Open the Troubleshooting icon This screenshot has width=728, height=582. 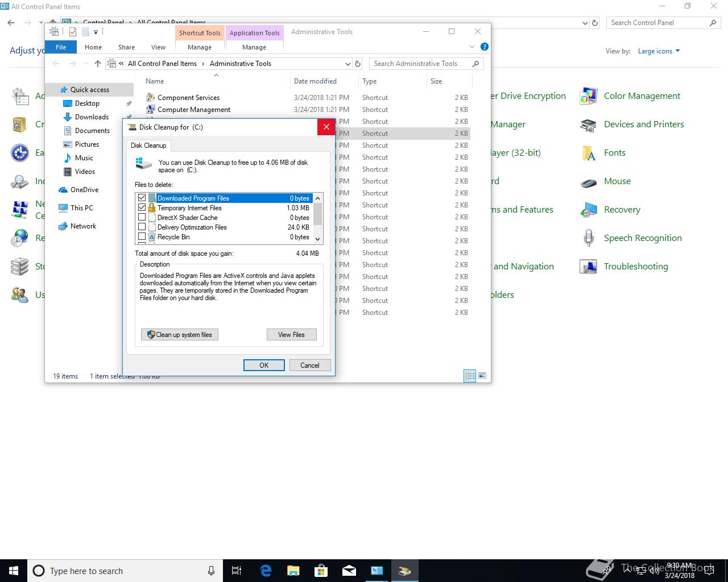point(588,267)
